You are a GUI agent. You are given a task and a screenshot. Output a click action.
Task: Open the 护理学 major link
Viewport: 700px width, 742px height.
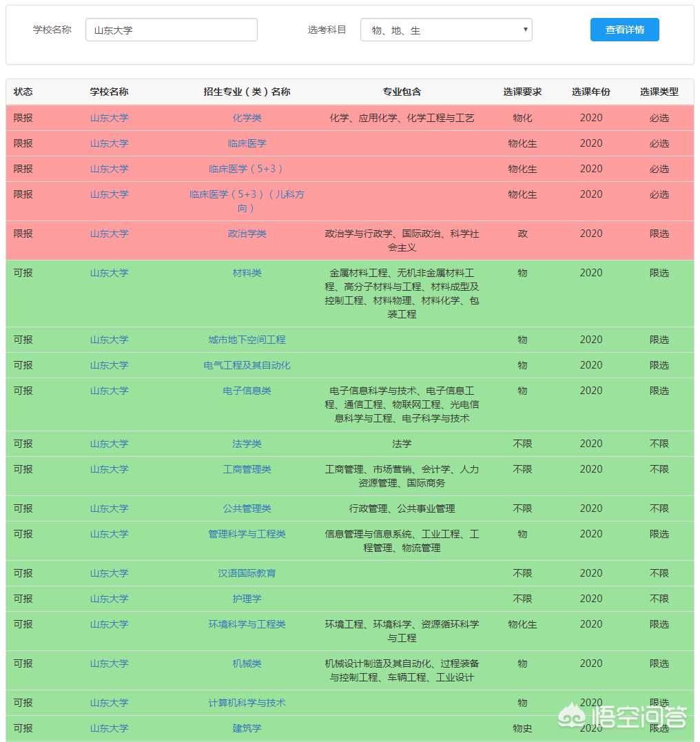(x=247, y=599)
